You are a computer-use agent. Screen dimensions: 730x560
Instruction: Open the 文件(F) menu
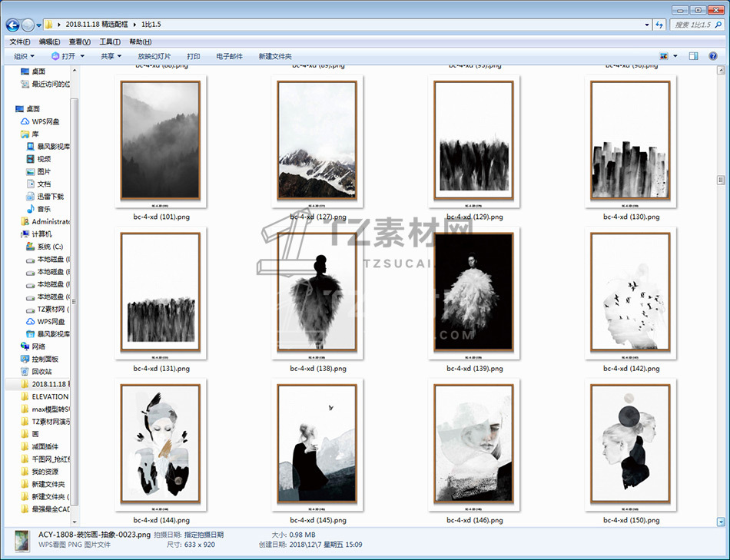pyautogui.click(x=20, y=41)
